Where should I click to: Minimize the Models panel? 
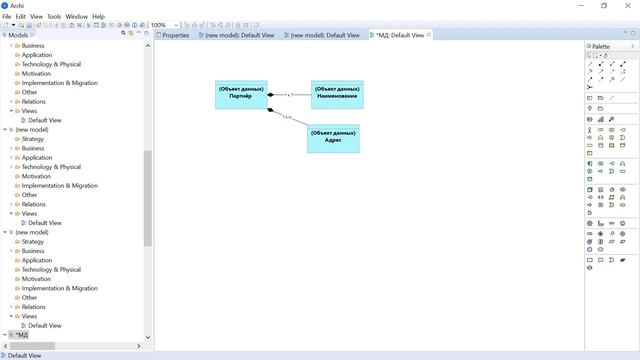tap(138, 33)
